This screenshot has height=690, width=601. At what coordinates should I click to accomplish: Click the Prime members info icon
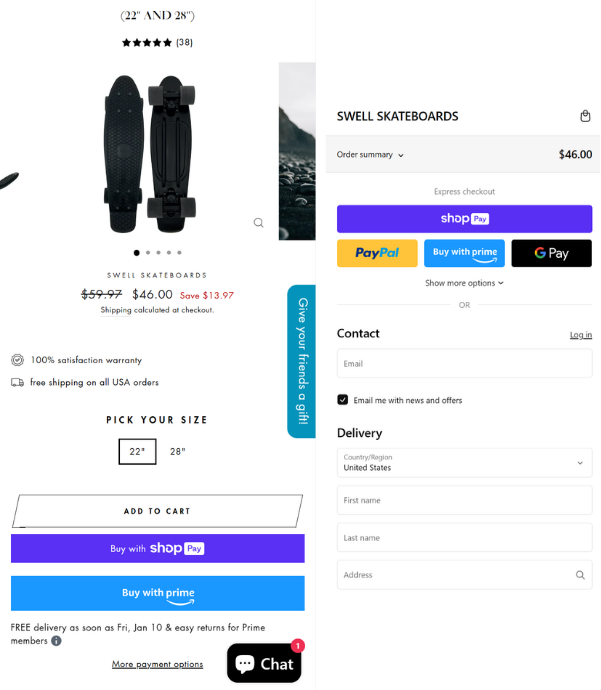(56, 641)
